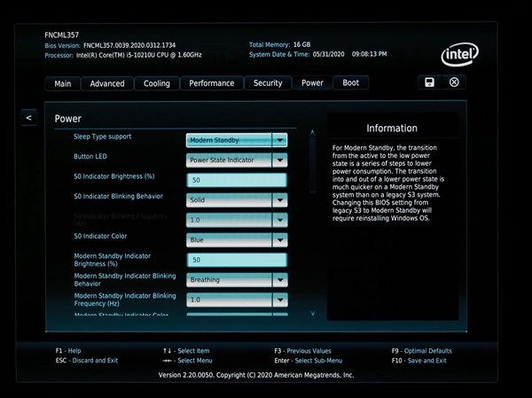Click Modern Standby Indicator Brightness field
Screen dimensions: 532x398
pos(237,260)
